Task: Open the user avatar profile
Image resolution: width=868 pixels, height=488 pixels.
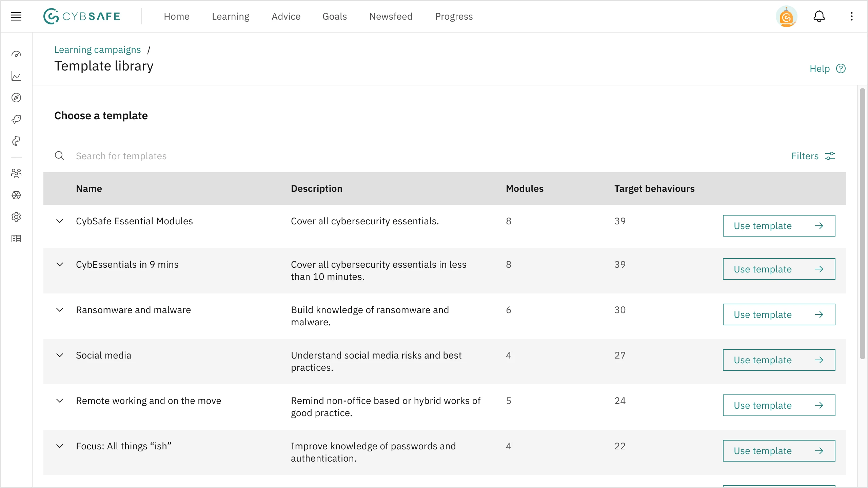Action: coord(786,16)
